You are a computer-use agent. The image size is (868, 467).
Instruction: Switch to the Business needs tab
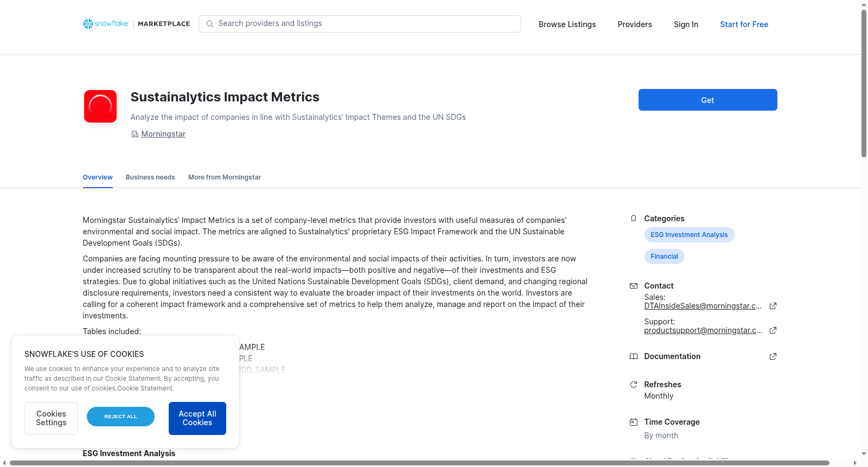pos(150,177)
